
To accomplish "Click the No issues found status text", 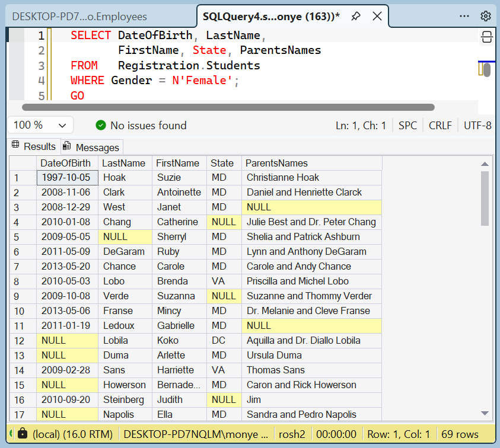I will coord(148,126).
